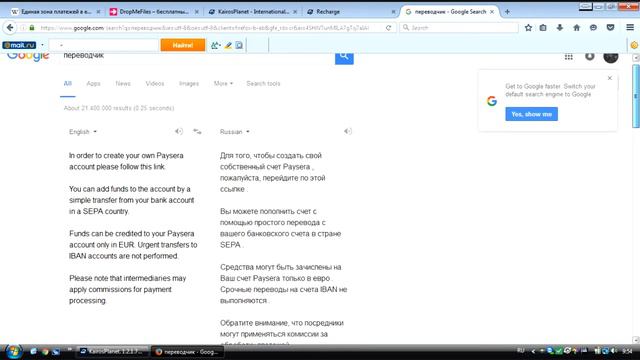Screen dimensions: 640x360
Task: Open the Firefox hamburger menu
Action: click(630, 28)
